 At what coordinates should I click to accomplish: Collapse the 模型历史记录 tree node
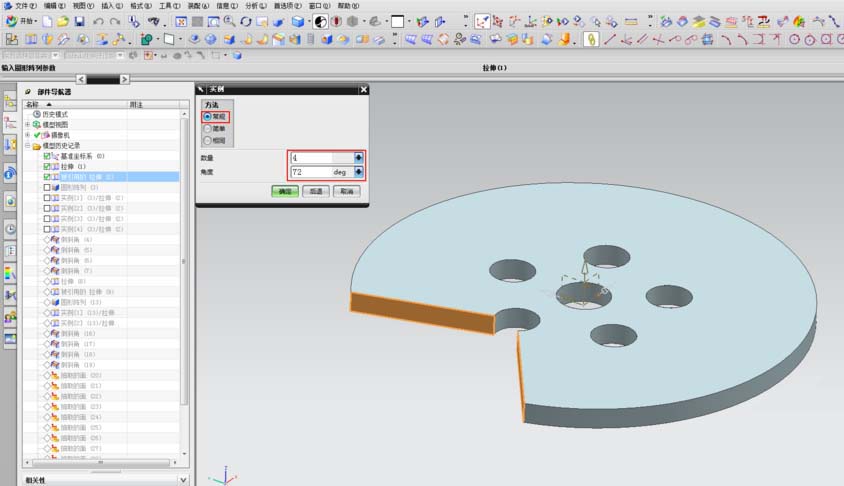(27, 146)
